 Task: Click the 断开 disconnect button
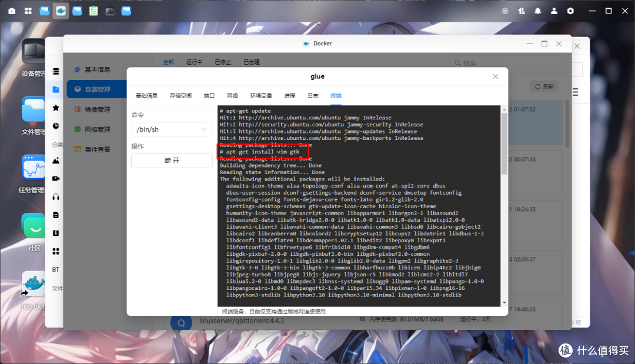tap(172, 161)
